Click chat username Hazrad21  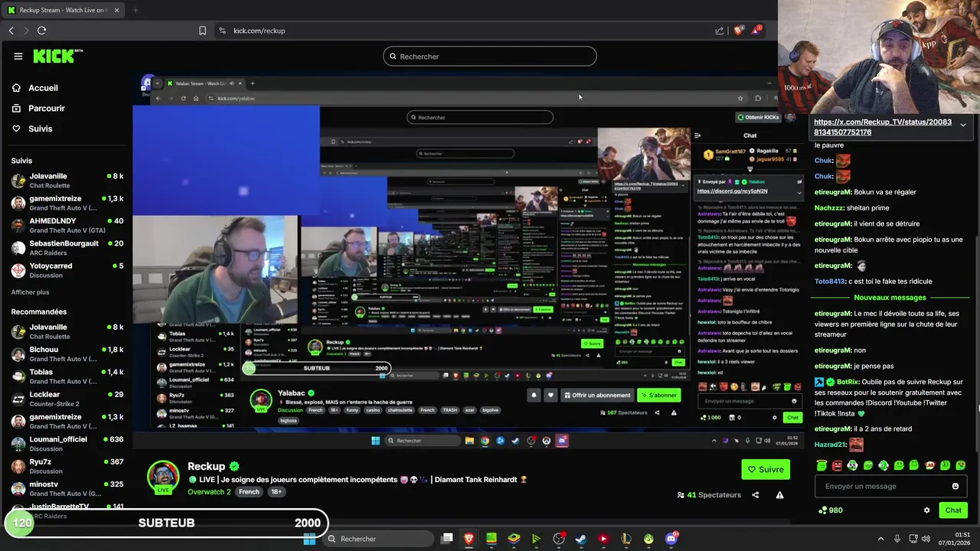(x=829, y=445)
